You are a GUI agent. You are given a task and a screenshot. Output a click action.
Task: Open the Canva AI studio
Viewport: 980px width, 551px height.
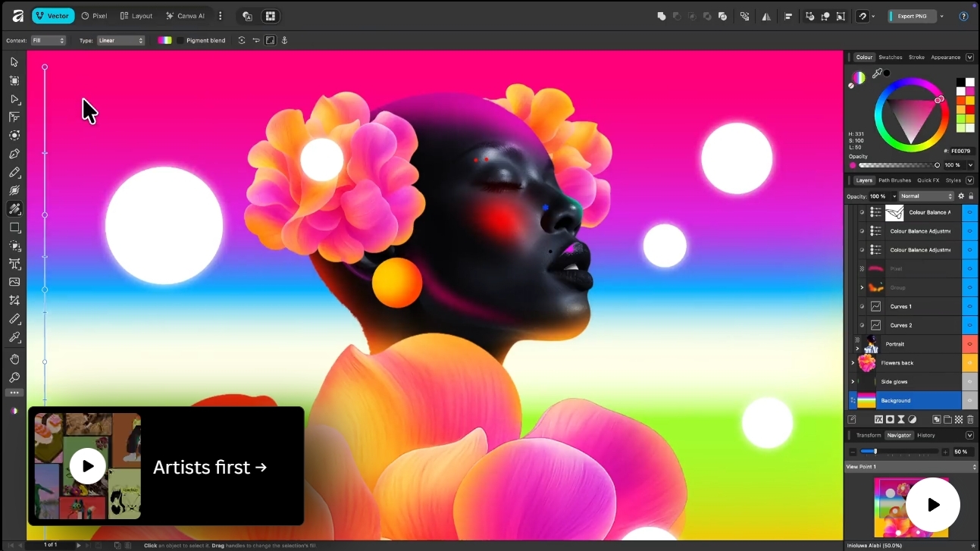point(186,16)
